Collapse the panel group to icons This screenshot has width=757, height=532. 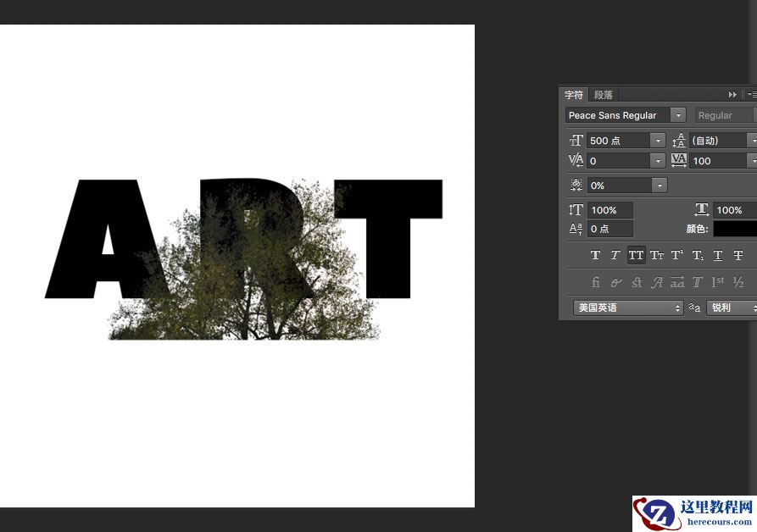click(x=732, y=94)
